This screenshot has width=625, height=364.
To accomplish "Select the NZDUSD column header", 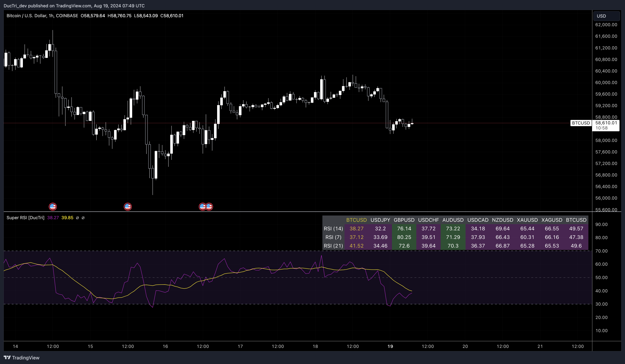I will point(503,220).
